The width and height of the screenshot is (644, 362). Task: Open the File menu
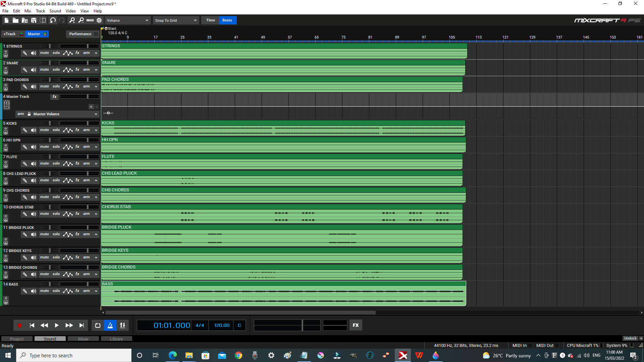tap(5, 11)
